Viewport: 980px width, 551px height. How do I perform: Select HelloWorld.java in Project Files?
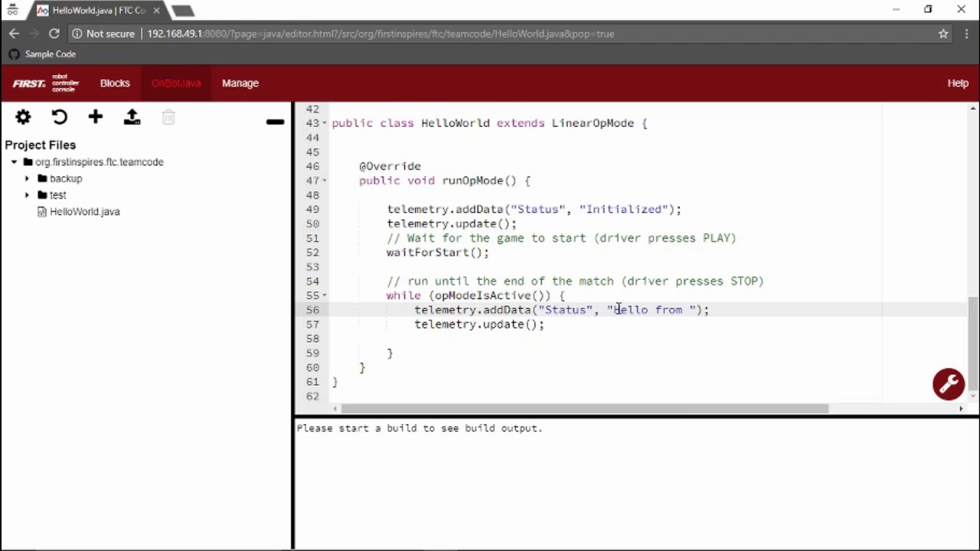click(x=84, y=211)
